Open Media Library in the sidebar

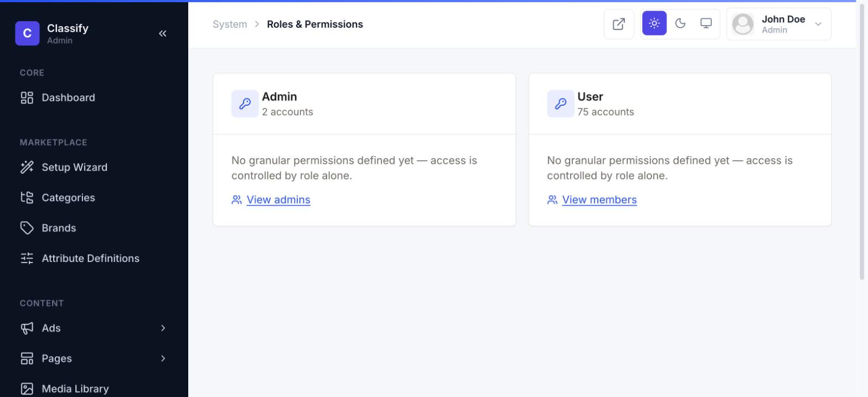pos(94,389)
